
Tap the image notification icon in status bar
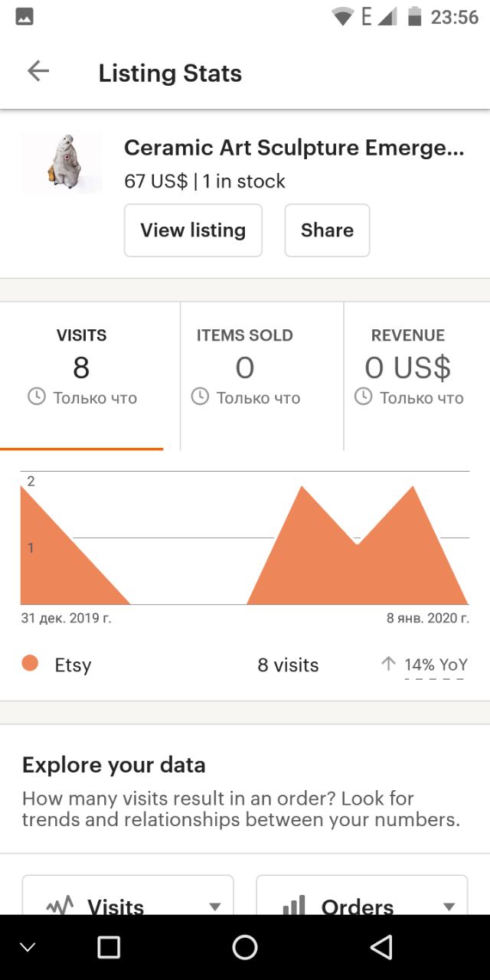(24, 16)
